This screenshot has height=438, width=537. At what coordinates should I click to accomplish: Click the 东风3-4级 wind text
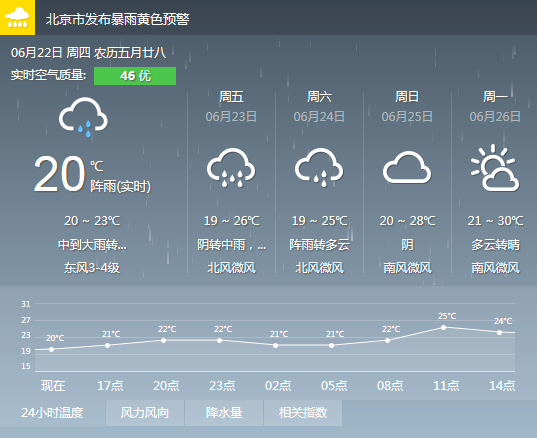[92, 268]
